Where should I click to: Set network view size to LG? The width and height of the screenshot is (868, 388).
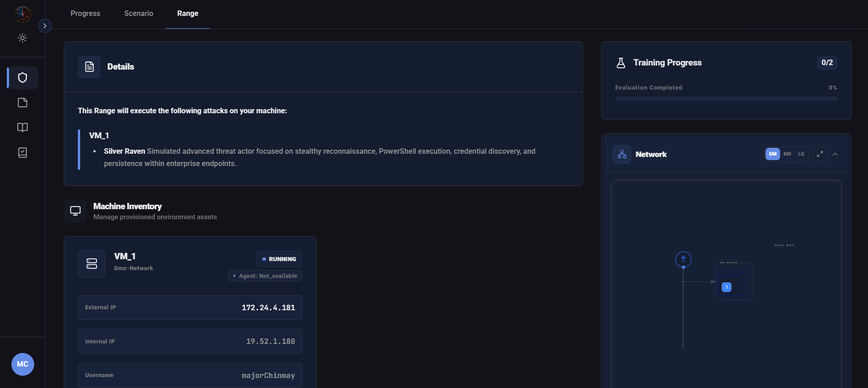click(x=801, y=154)
